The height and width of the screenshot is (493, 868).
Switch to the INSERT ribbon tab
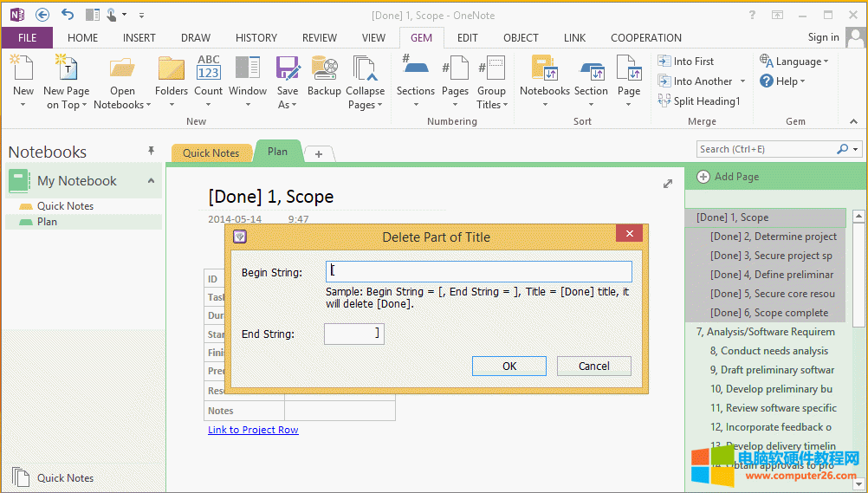[139, 37]
